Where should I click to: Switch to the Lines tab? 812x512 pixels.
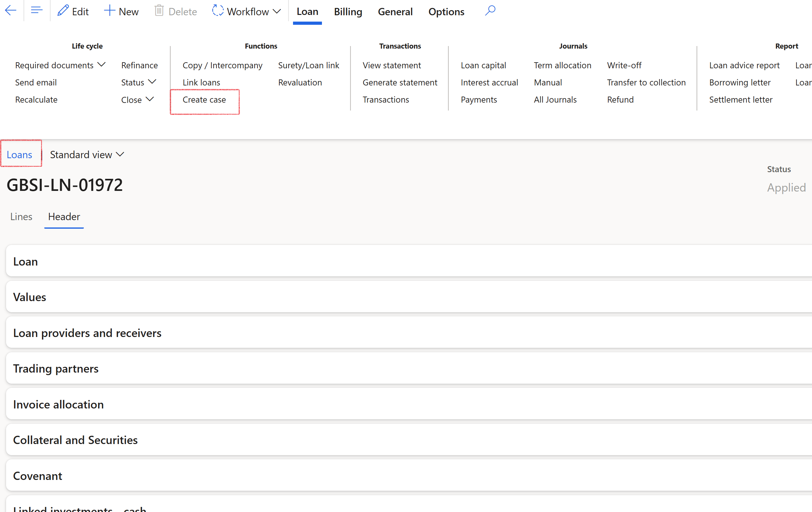[21, 216]
